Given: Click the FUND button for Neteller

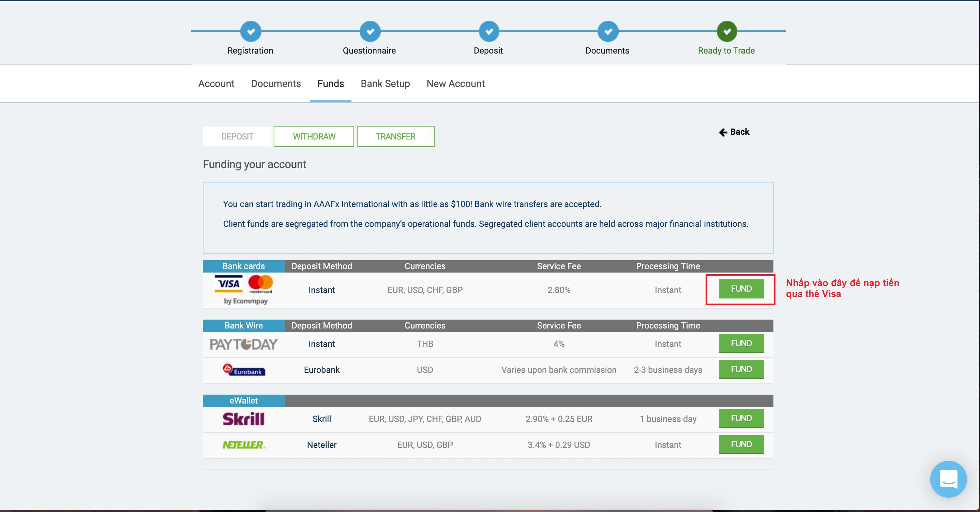Looking at the screenshot, I should point(741,444).
